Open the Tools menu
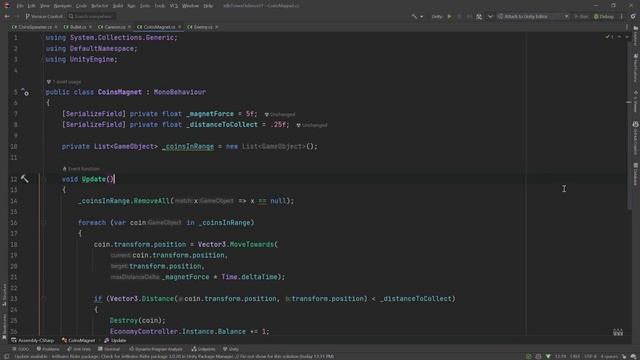Viewport: 640px width, 360px height. point(160,6)
